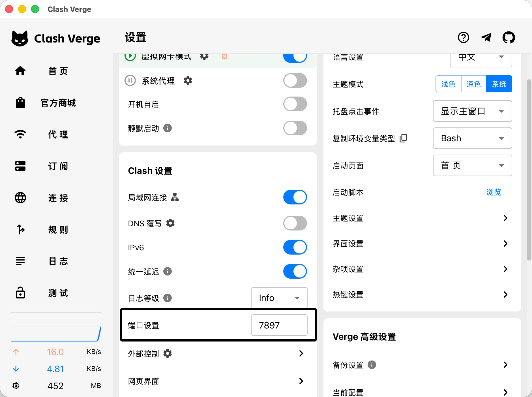
Task: Open the help documentation icon
Action: point(463,37)
